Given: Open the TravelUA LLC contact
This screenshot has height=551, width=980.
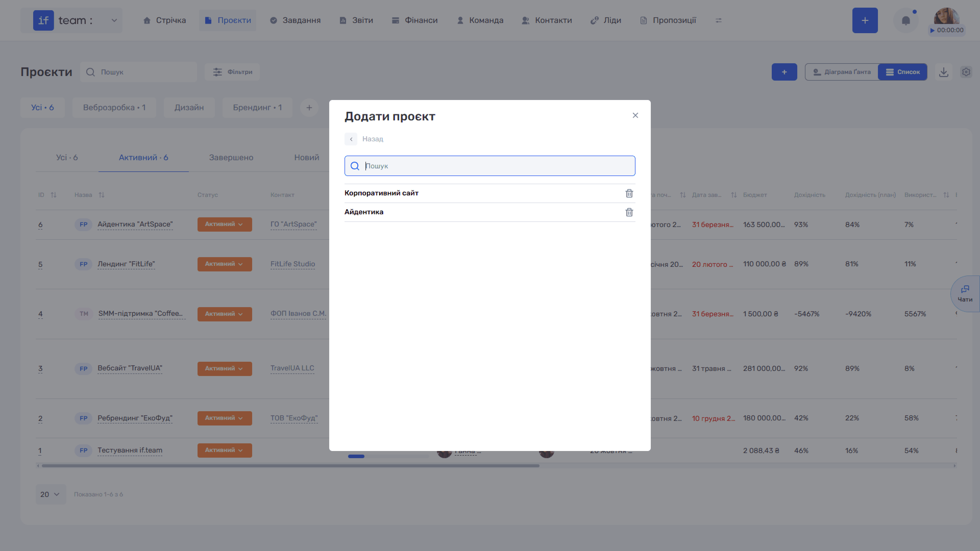Looking at the screenshot, I should point(292,368).
